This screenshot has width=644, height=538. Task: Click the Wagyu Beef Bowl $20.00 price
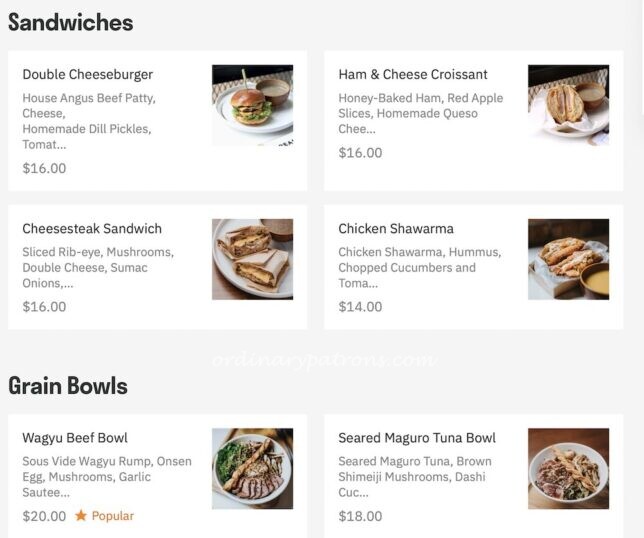pyautogui.click(x=44, y=516)
